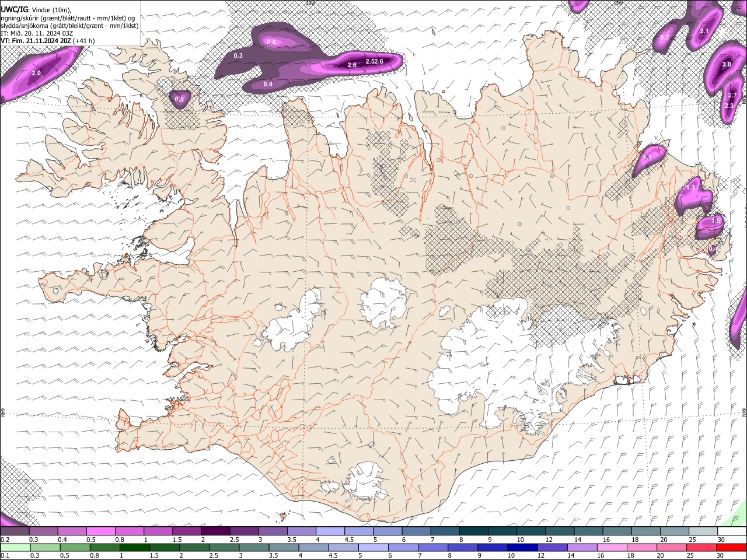Click the bright red 30 swatch in lower legend row
Screen dimensions: 747x560
[x=731, y=547]
